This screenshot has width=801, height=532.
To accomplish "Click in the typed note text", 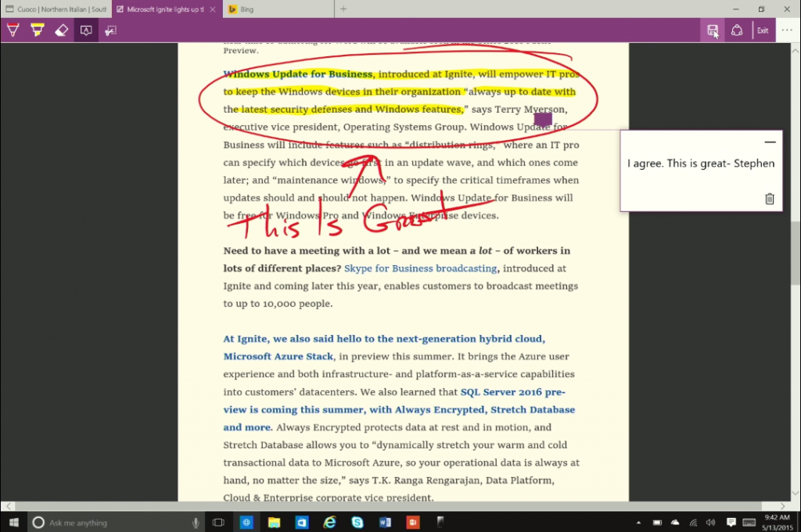I will (x=701, y=164).
